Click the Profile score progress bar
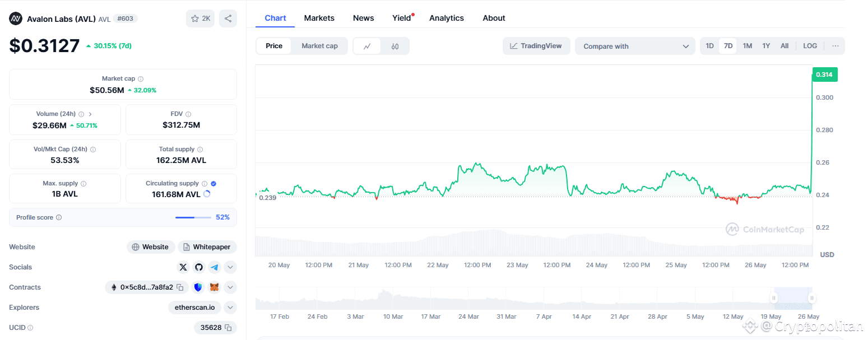This screenshot has height=340, width=868. (x=193, y=217)
